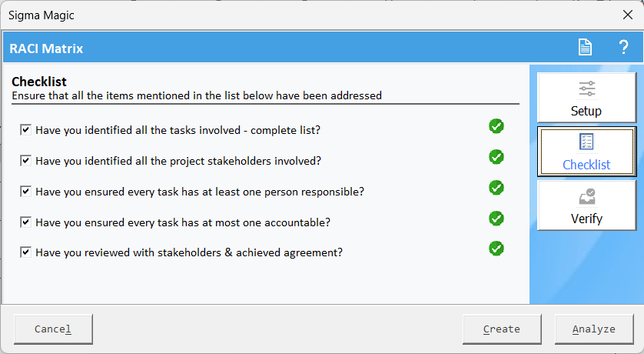The image size is (644, 354).
Task: Uncheck at most one accountable checkbox
Action: 25,222
